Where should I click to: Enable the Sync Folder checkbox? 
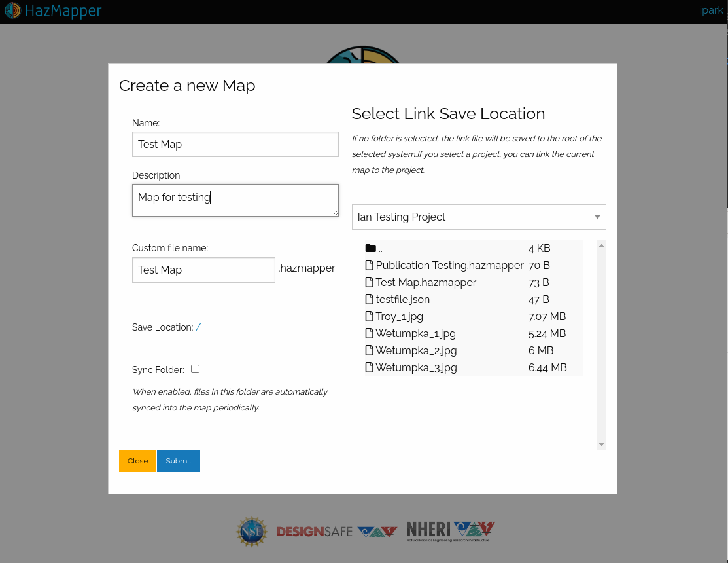pyautogui.click(x=195, y=369)
